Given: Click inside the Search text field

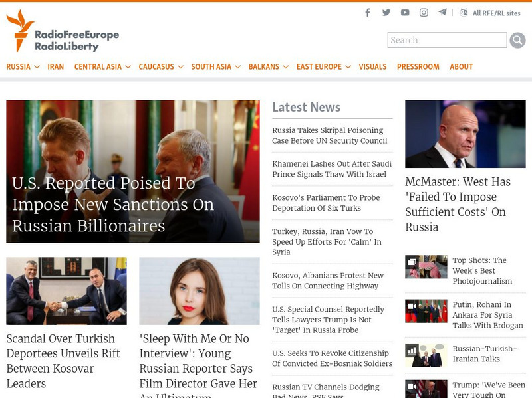Looking at the screenshot, I should [x=447, y=40].
